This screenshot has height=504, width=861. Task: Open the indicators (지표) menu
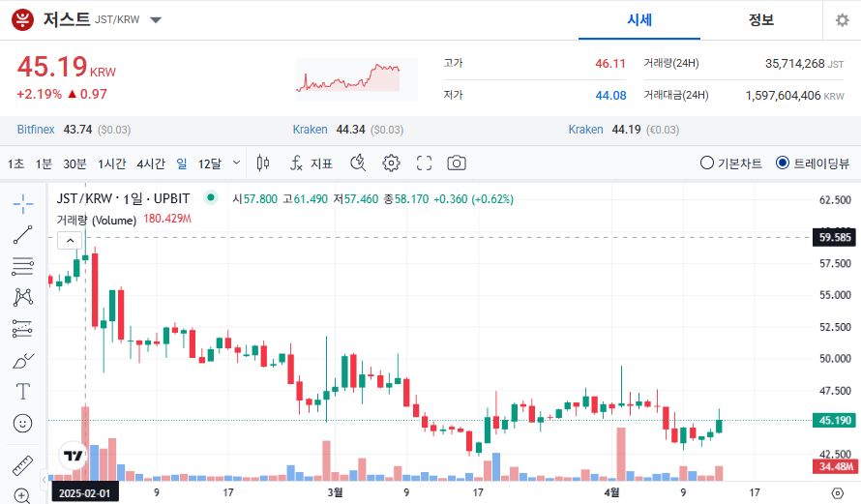pyautogui.click(x=312, y=163)
